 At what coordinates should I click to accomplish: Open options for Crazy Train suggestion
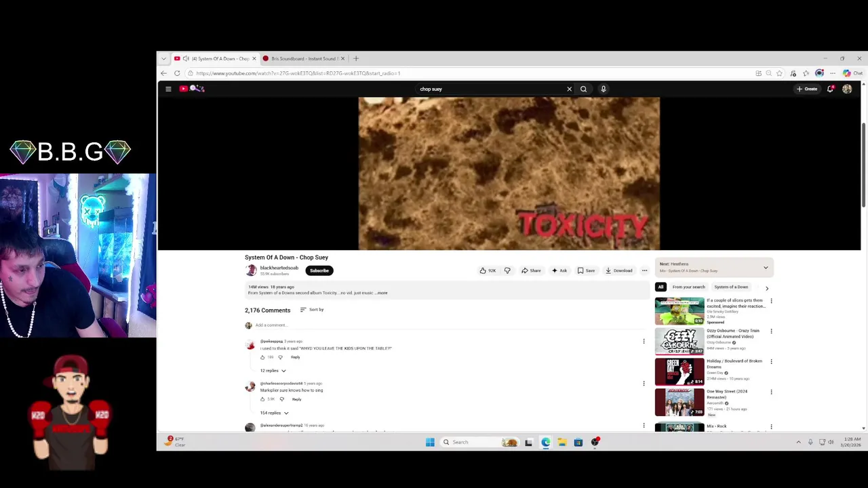[771, 331]
